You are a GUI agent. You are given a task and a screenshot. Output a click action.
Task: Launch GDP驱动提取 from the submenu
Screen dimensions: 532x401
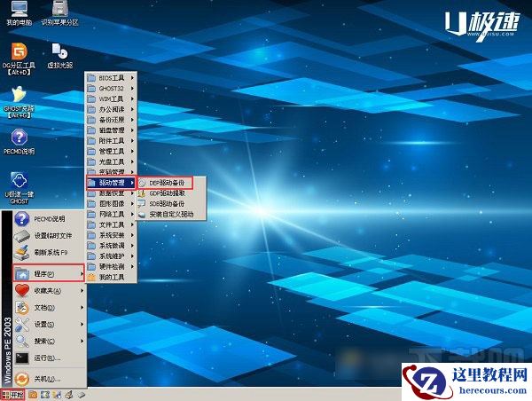[x=170, y=193]
